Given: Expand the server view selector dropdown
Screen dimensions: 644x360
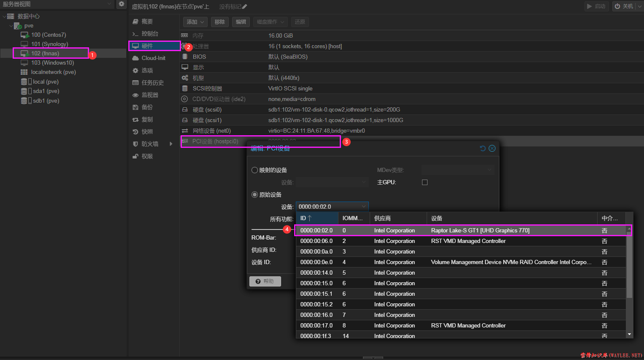Looking at the screenshot, I should coord(109,4).
